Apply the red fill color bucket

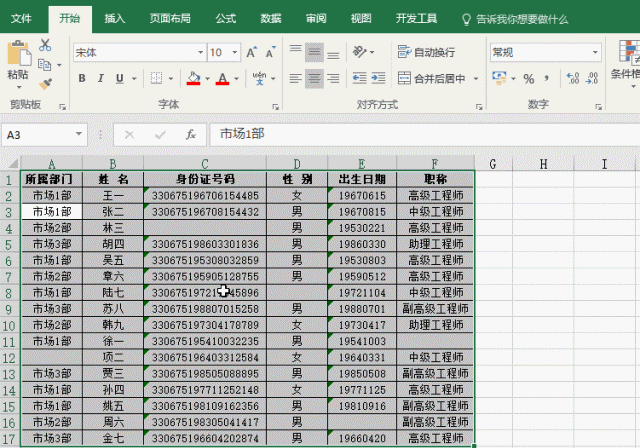193,78
